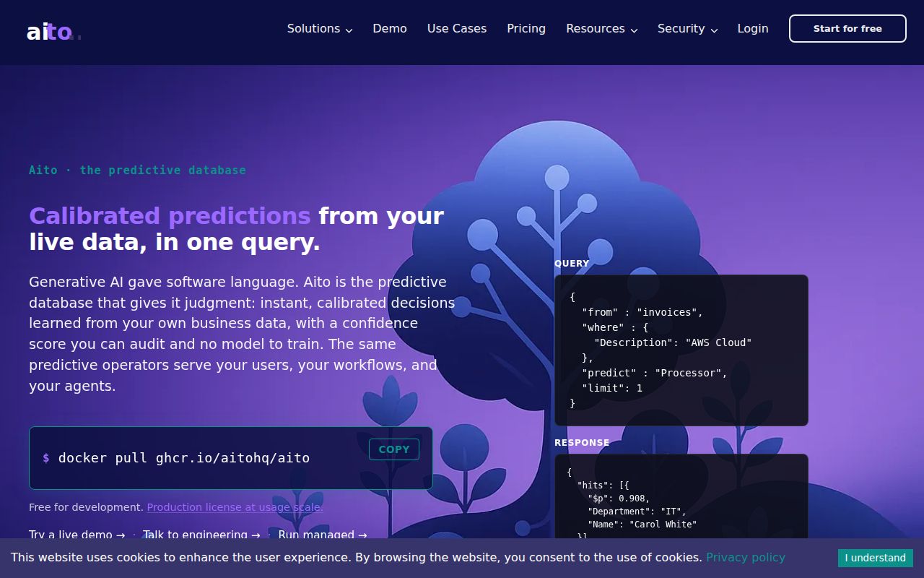
Task: Click the "predict" : "Processor" line in query
Action: 655,373
